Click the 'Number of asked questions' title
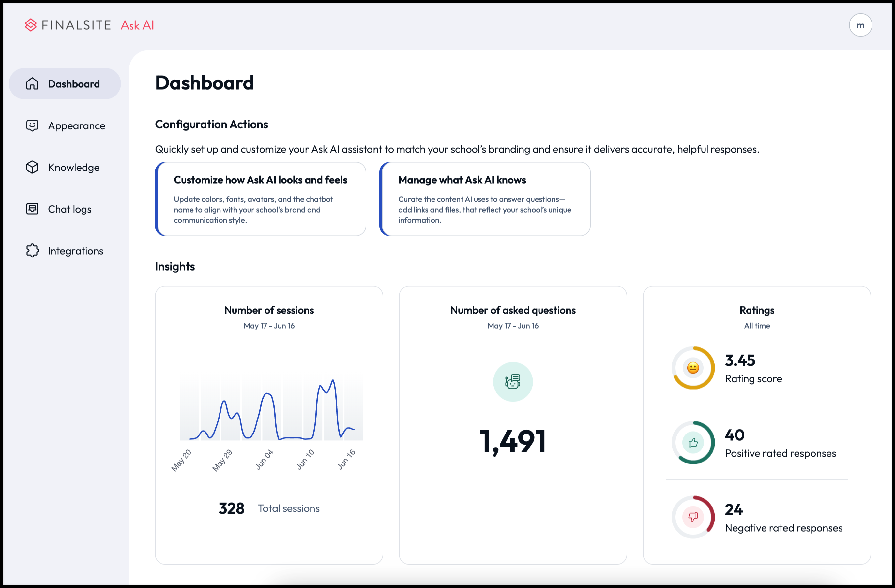The image size is (895, 588). [513, 310]
